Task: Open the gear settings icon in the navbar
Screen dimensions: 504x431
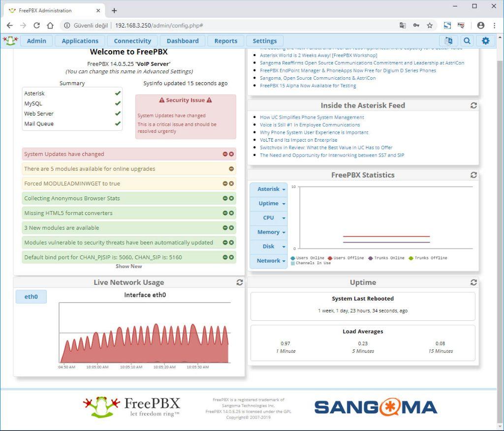Action: [485, 41]
